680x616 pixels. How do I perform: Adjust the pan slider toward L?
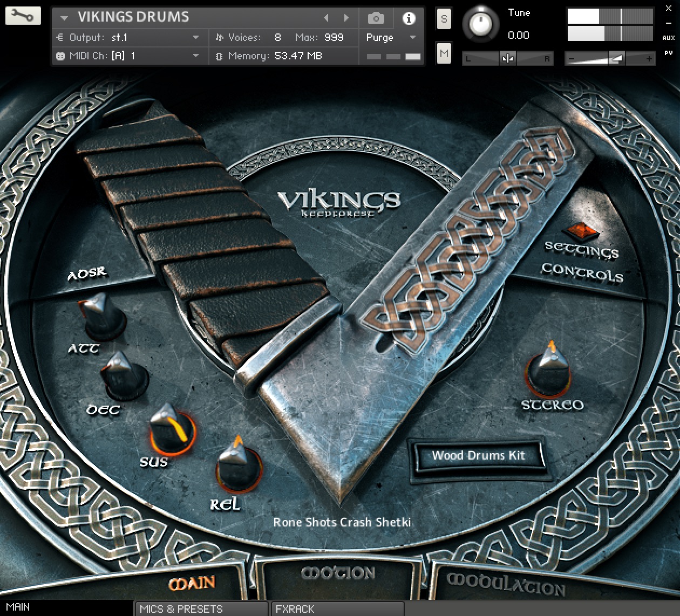click(x=480, y=58)
